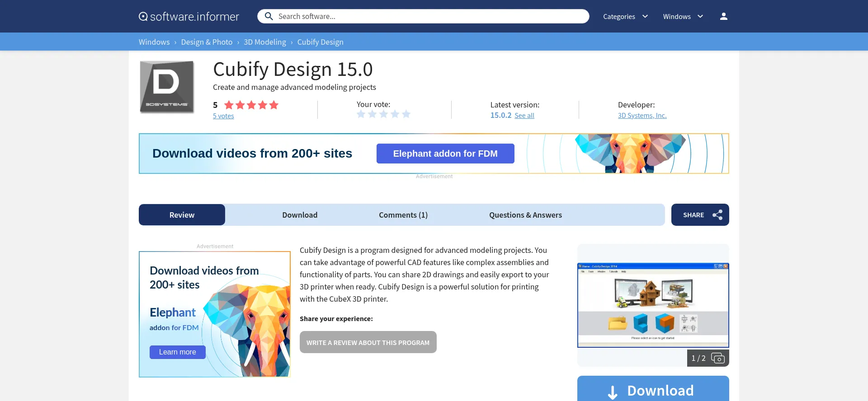Image resolution: width=868 pixels, height=401 pixels.
Task: Rate with fourth star in Your vote
Action: 395,114
